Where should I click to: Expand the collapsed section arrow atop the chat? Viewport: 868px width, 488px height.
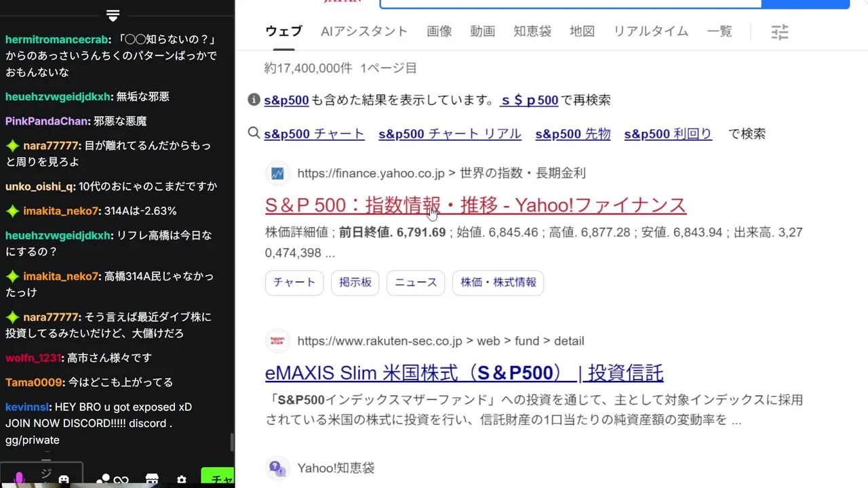point(113,16)
